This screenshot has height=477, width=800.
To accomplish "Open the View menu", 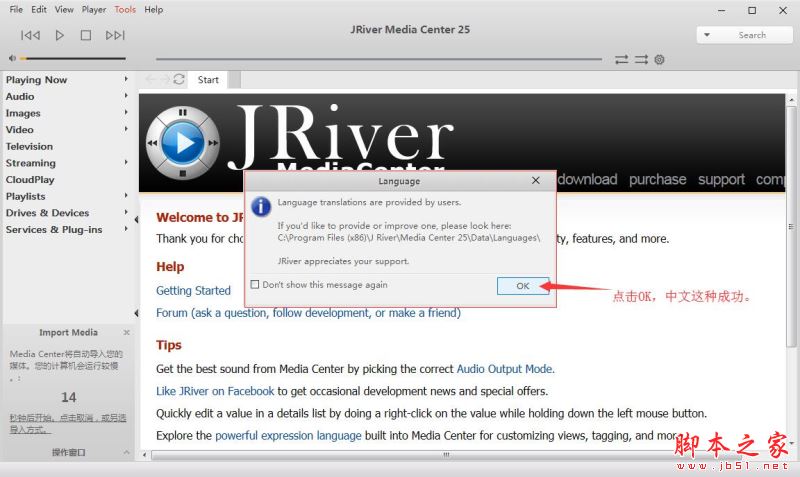I will click(x=64, y=9).
